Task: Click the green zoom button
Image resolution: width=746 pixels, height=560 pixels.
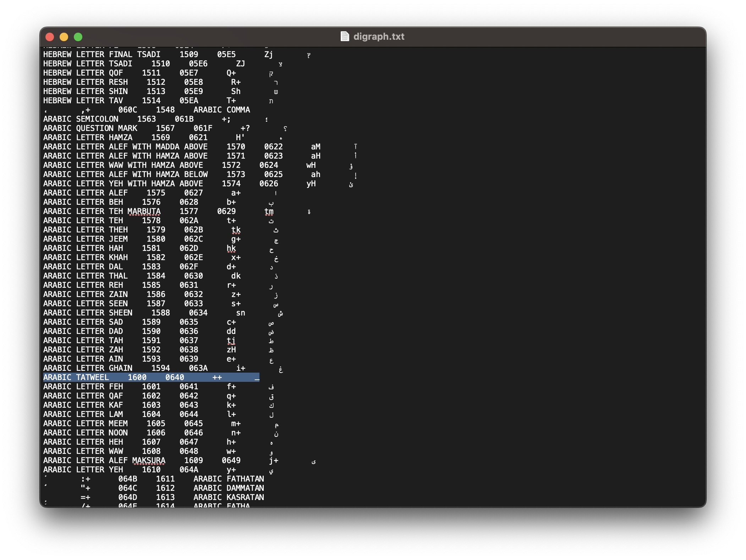Action: (x=78, y=37)
